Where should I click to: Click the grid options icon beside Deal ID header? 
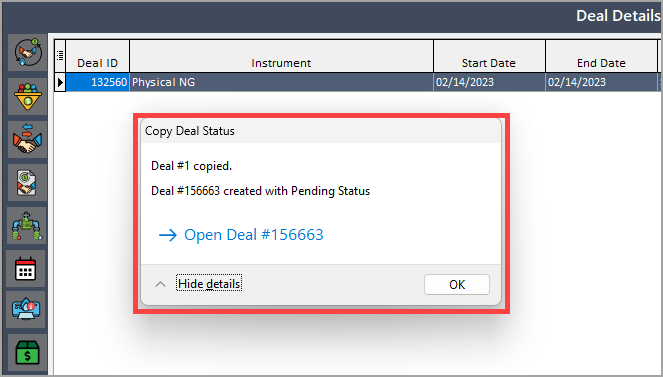pyautogui.click(x=60, y=55)
